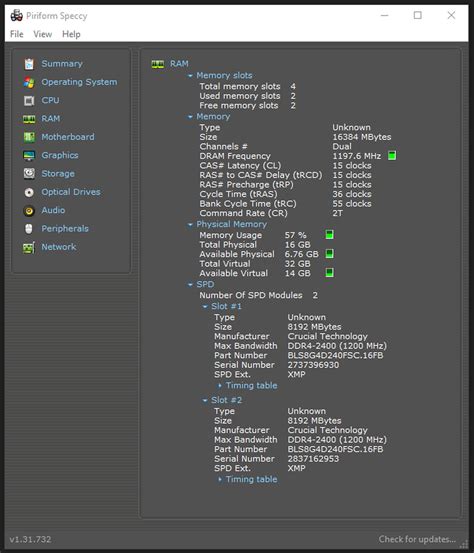The image size is (474, 553).
Task: Click the Bank Cycle Time (tRC) row
Action: click(x=285, y=204)
